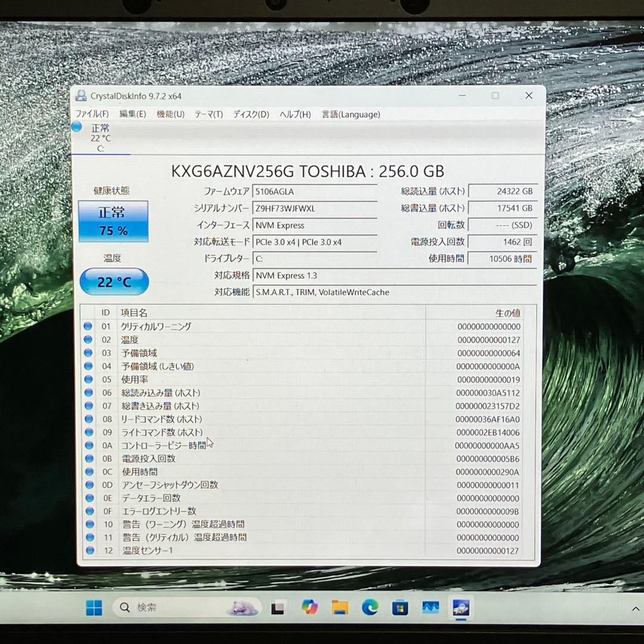Click the 正常 75% health status badge
644x644 pixels.
[113, 221]
